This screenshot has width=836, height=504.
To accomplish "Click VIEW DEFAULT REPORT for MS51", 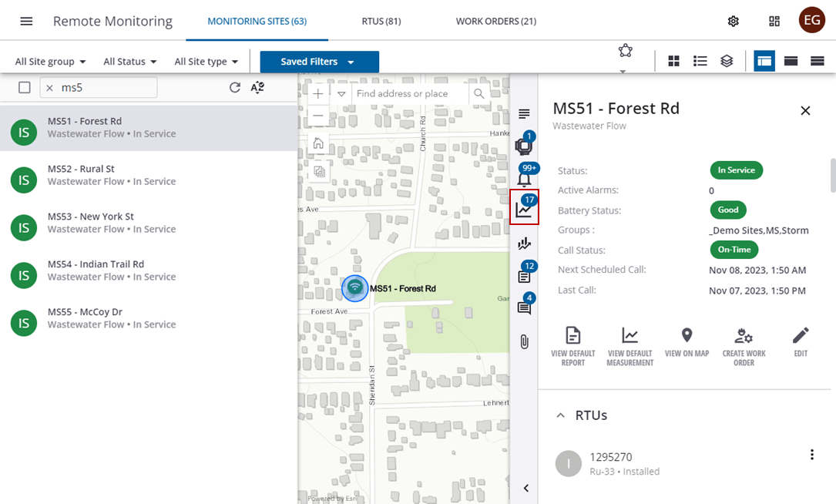I will coord(572,345).
